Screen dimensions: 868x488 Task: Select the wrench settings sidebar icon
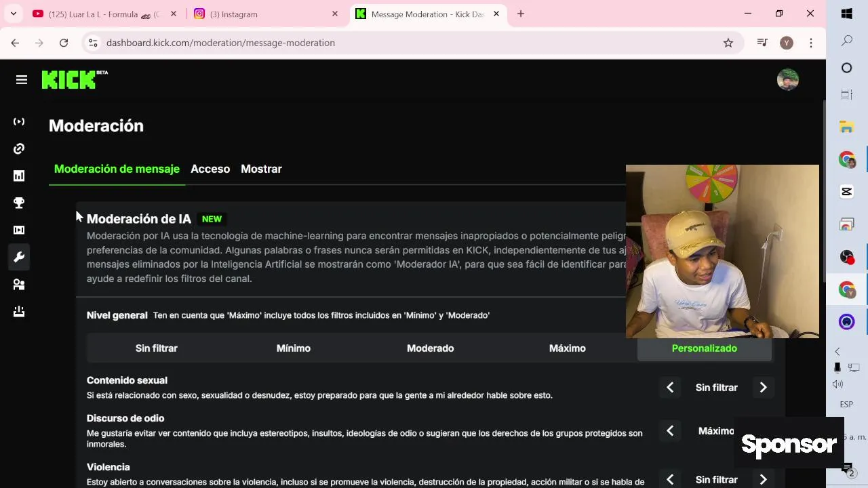pyautogui.click(x=19, y=257)
